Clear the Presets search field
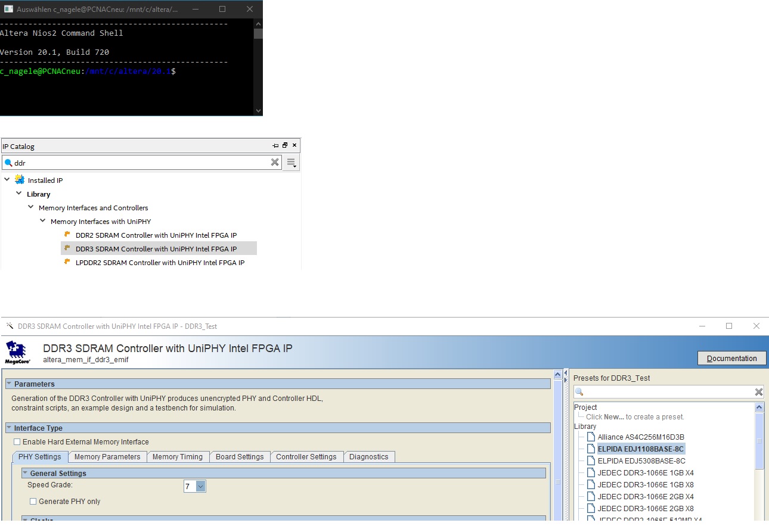 pos(759,392)
